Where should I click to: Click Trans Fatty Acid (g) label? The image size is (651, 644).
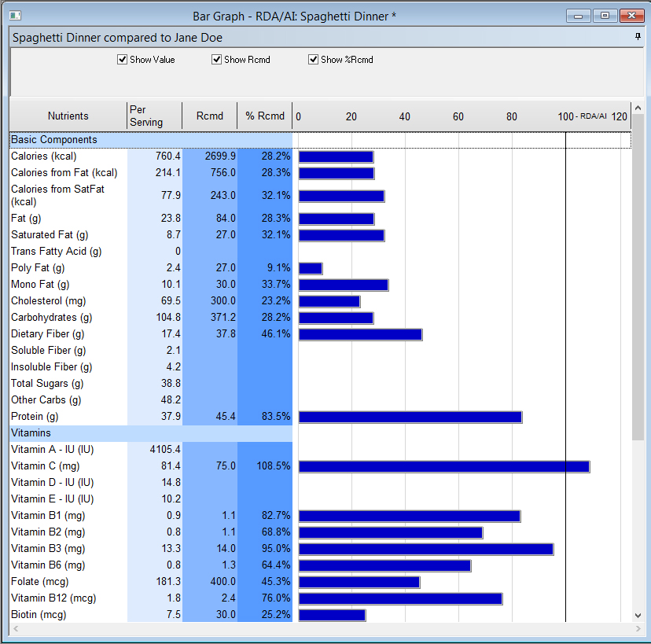click(x=57, y=252)
